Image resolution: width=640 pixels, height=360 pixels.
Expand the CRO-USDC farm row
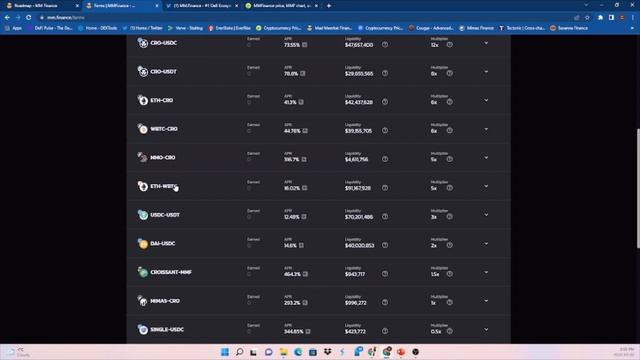(x=486, y=43)
